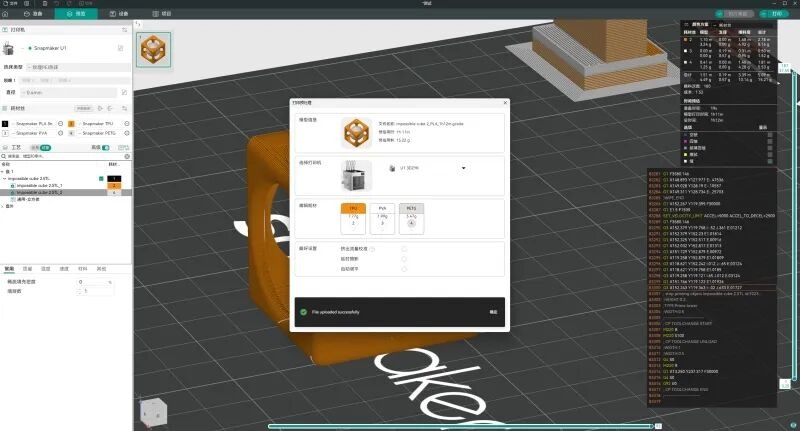The width and height of the screenshot is (800, 431).
Task: Click filament slot 1 black color swatch
Action: click(5, 124)
